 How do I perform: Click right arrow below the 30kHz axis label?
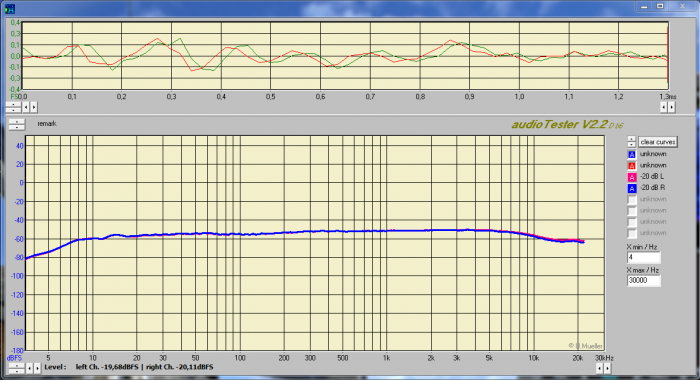607,368
